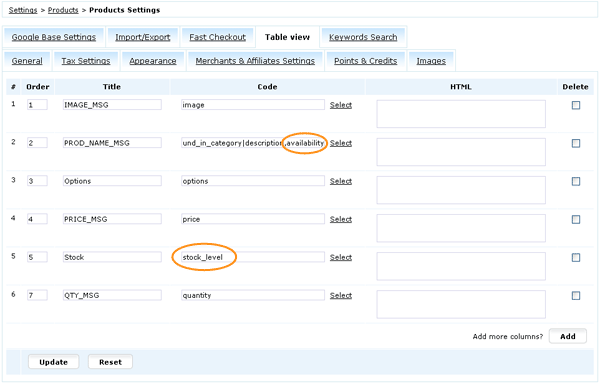Click the Options title field
The width and height of the screenshot is (600, 384).
[x=112, y=181]
